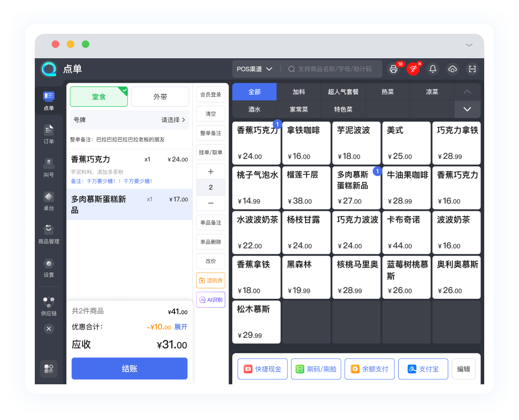Switch to 外带 takeaway option

click(160, 97)
